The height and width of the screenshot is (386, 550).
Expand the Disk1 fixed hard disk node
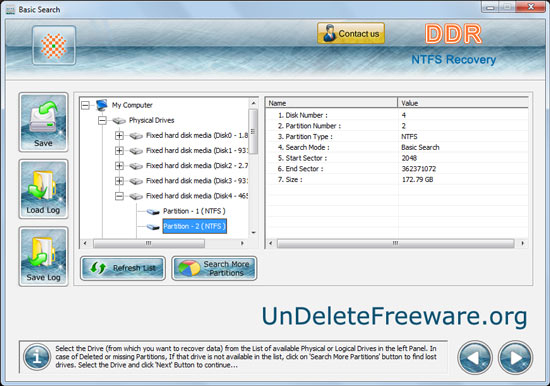119,151
